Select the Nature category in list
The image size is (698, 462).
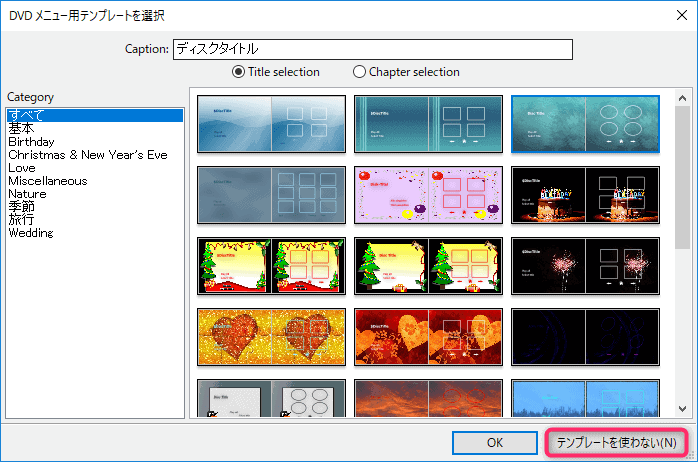pos(27,194)
